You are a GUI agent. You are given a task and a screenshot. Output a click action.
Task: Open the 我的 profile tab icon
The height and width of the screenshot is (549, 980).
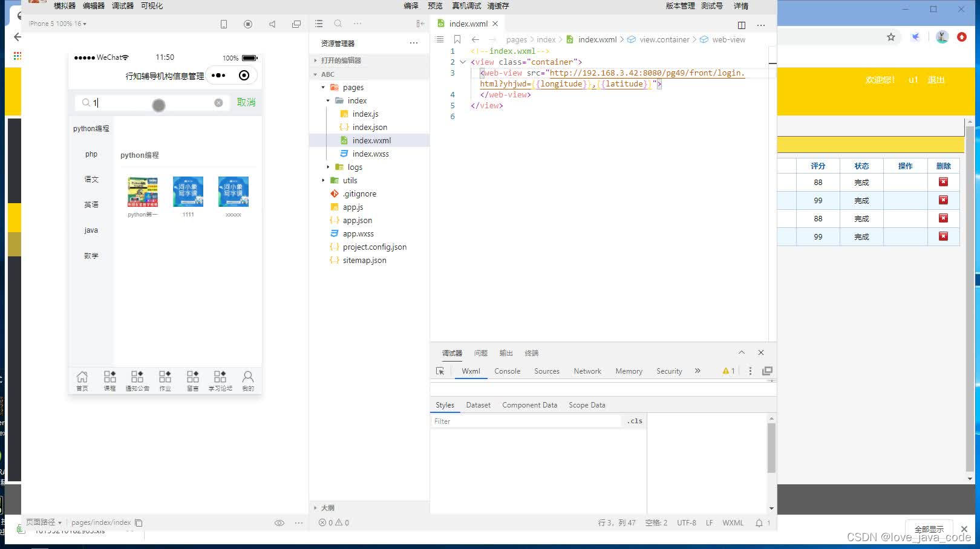(x=248, y=381)
